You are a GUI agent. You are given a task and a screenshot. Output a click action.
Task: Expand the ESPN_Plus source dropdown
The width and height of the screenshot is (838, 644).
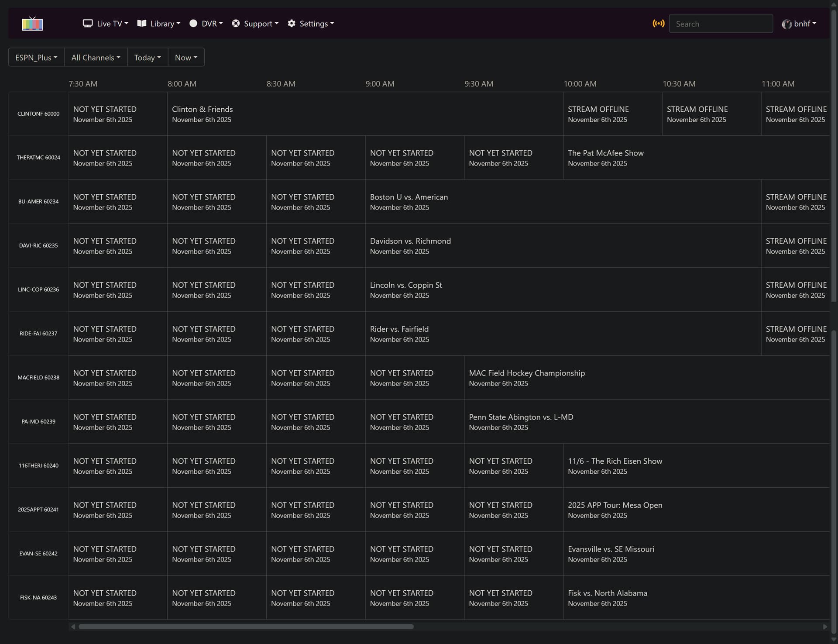pyautogui.click(x=36, y=57)
